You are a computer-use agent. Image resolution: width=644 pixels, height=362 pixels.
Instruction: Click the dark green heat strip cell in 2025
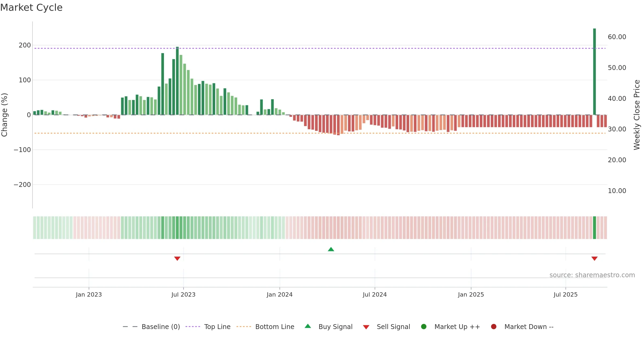[x=594, y=228]
